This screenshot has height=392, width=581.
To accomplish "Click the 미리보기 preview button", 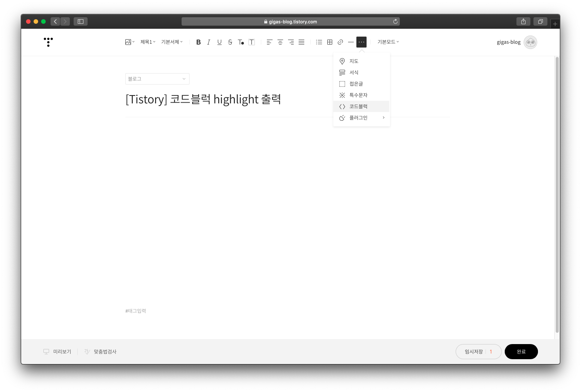I will (57, 352).
